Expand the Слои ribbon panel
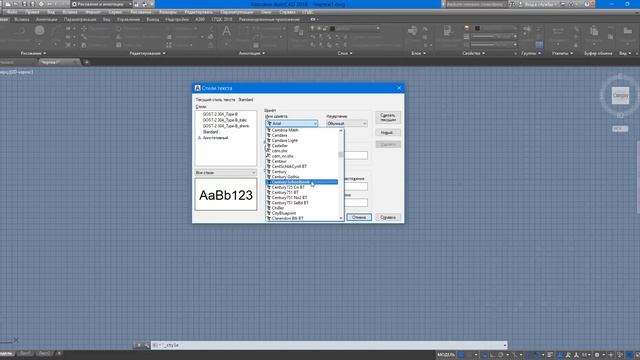Image resolution: width=640 pixels, height=360 pixels. click(345, 53)
